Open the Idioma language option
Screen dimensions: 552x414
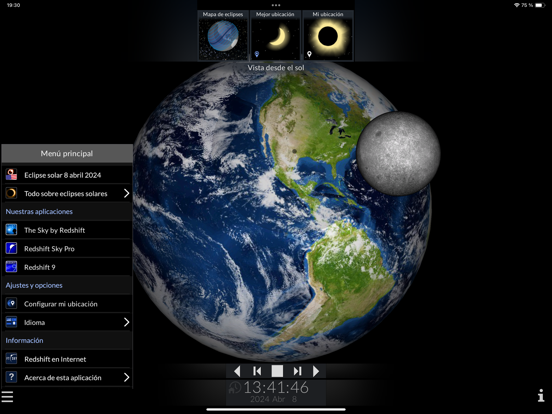67,322
